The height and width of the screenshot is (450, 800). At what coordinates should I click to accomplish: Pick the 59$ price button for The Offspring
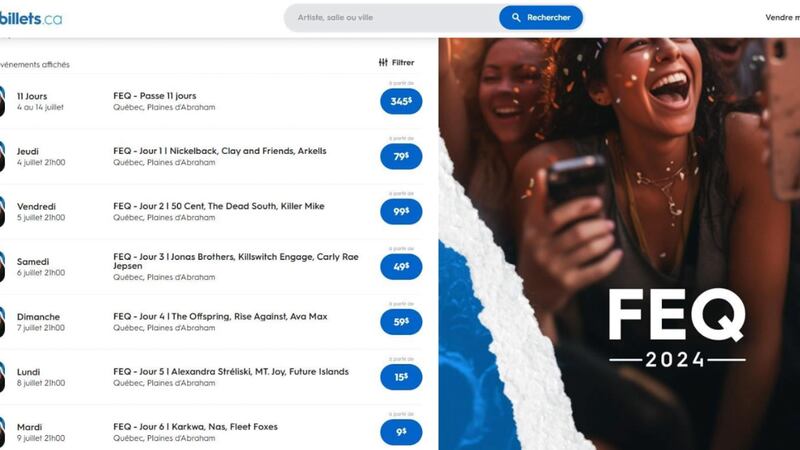click(x=401, y=321)
